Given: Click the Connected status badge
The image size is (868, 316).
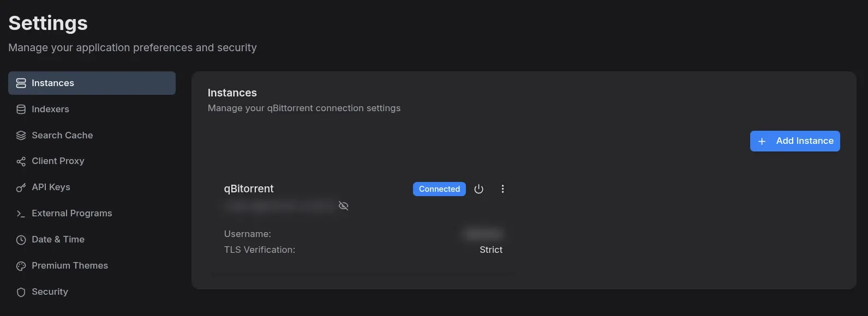Looking at the screenshot, I should coord(439,189).
